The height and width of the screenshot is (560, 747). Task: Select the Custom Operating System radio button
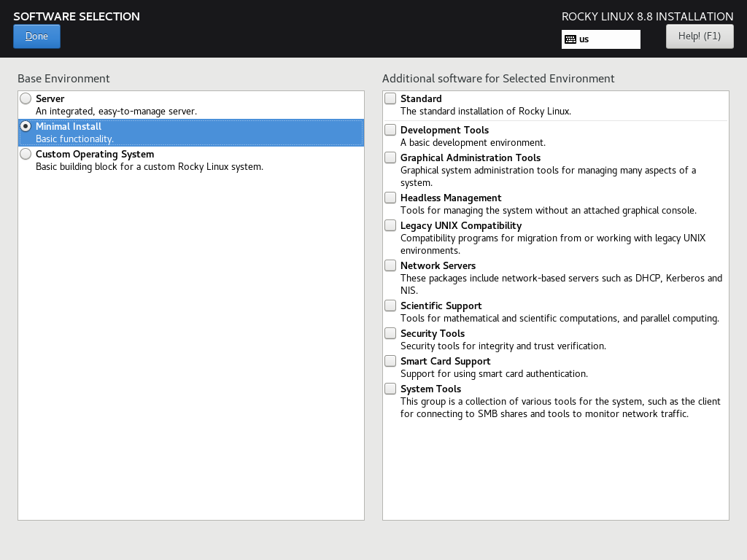click(x=26, y=154)
